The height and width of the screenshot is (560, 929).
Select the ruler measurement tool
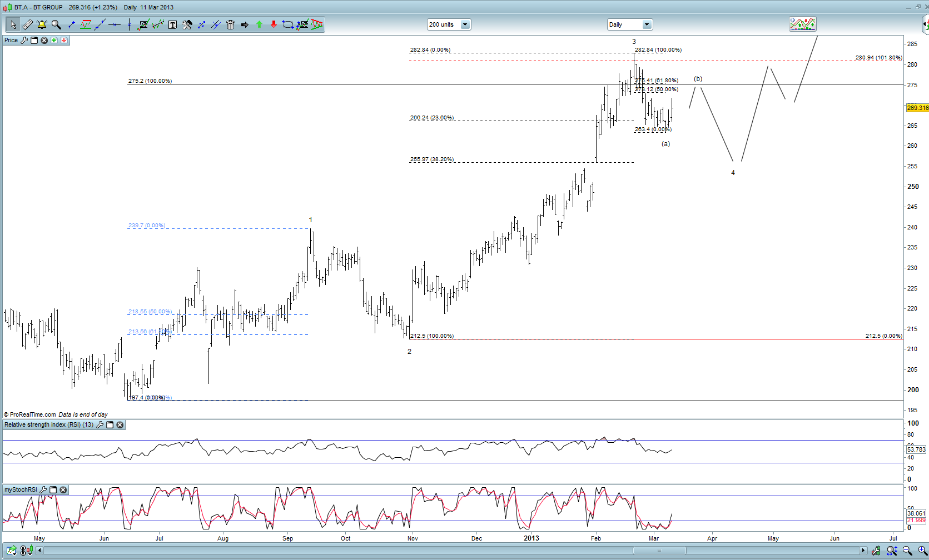coord(27,24)
